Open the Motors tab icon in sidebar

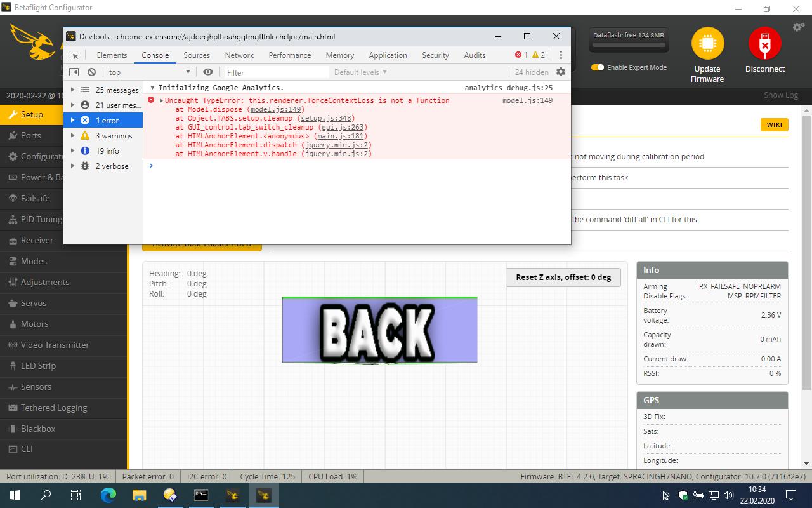[x=14, y=324]
